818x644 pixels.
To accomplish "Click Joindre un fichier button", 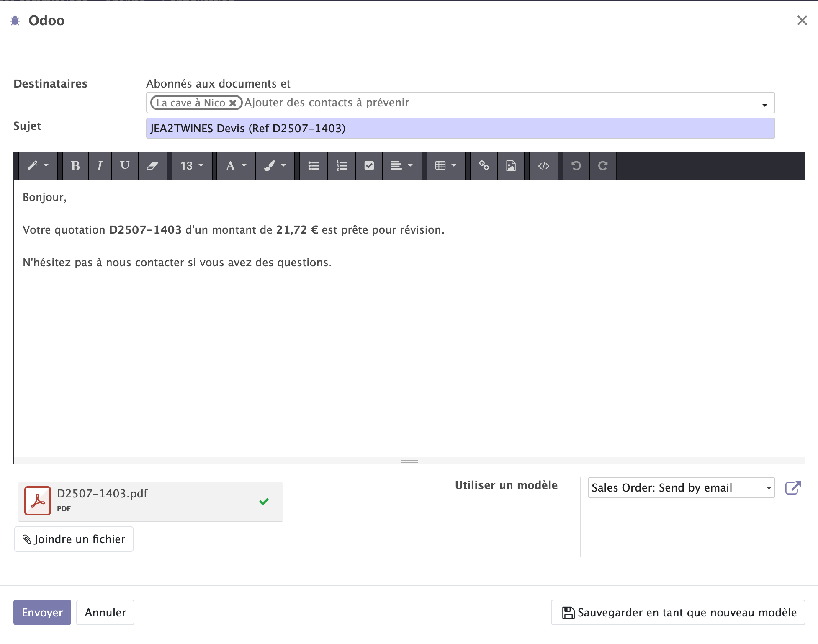I will click(x=74, y=539).
